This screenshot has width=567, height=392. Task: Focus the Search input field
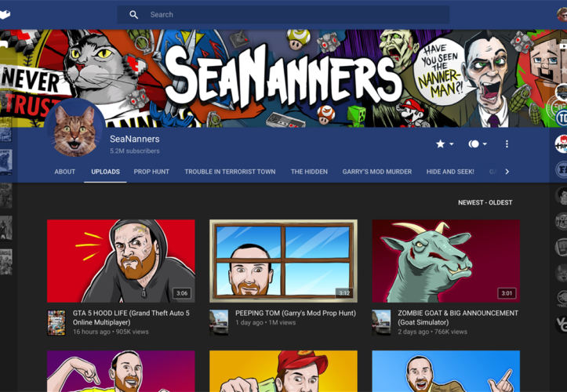click(283, 15)
